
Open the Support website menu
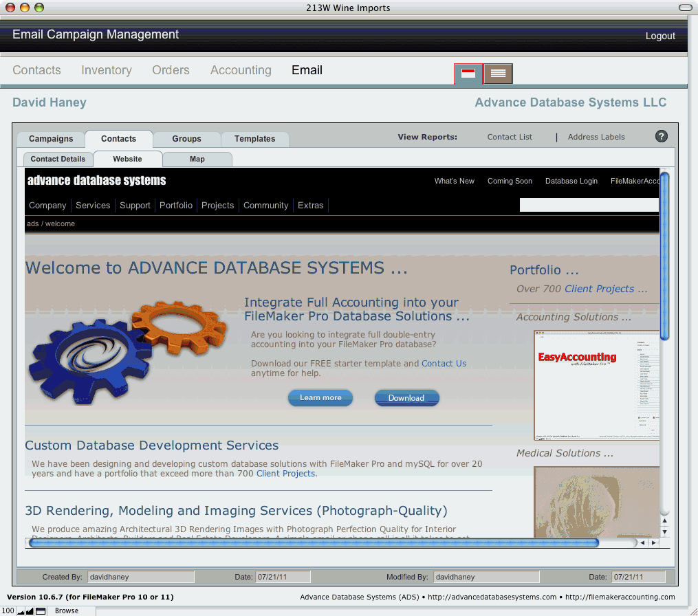(135, 205)
